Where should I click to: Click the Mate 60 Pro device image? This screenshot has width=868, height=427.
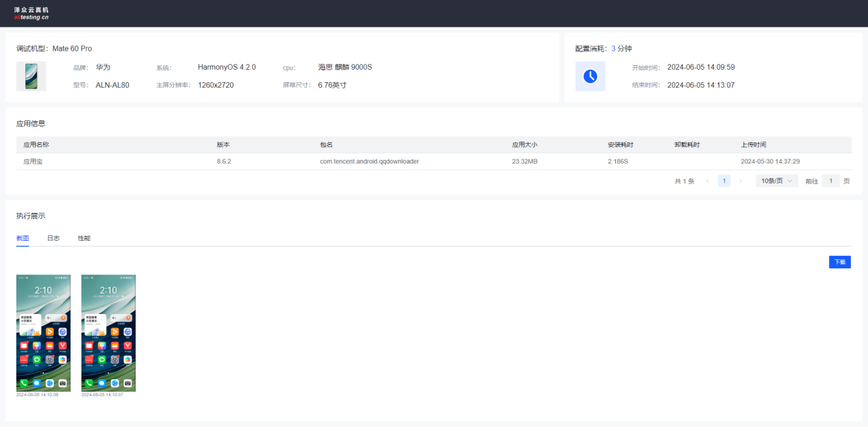31,76
